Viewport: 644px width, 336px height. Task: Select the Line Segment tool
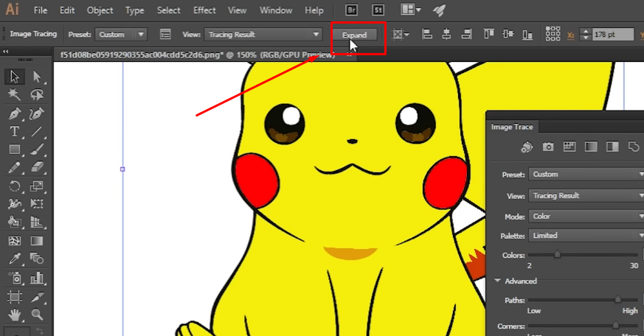[x=37, y=131]
